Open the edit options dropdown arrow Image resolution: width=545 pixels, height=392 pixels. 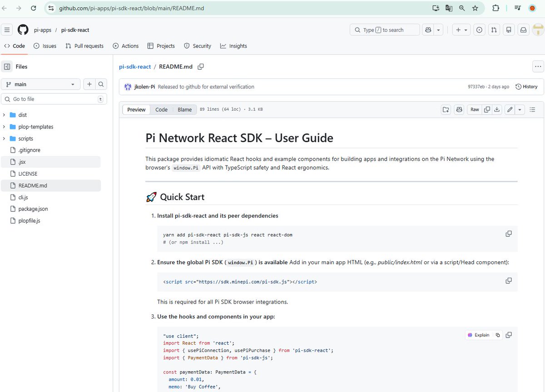pos(520,109)
